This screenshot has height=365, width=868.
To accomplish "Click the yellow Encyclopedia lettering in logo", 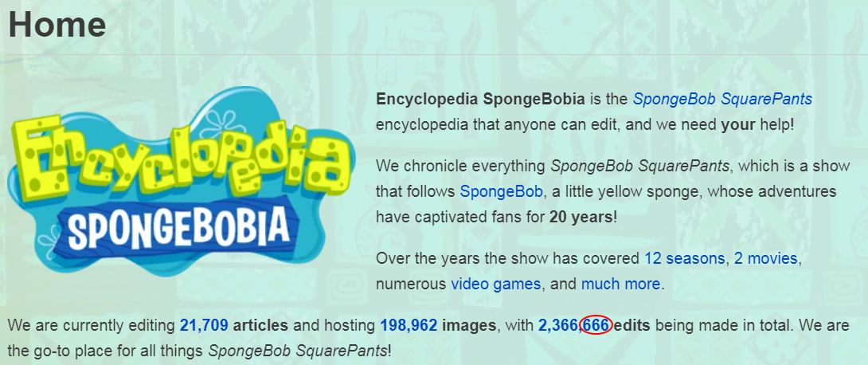I will pyautogui.click(x=180, y=155).
